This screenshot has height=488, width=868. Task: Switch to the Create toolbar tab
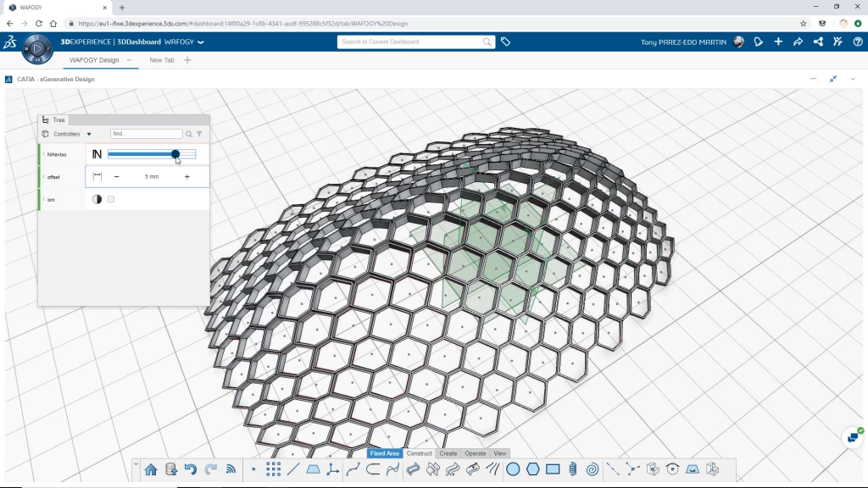pyautogui.click(x=448, y=453)
